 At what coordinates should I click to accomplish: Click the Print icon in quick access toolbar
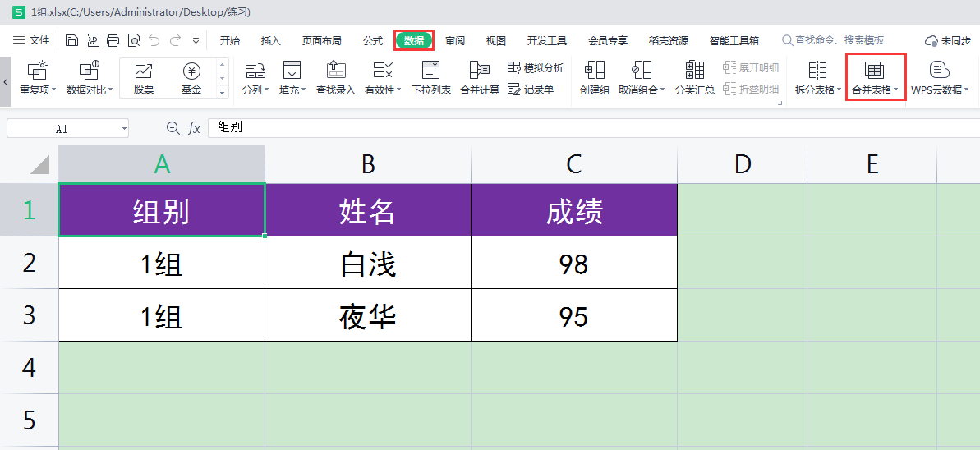113,40
